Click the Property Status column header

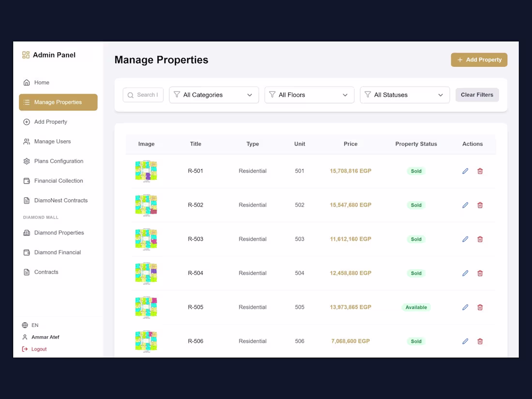click(x=416, y=144)
